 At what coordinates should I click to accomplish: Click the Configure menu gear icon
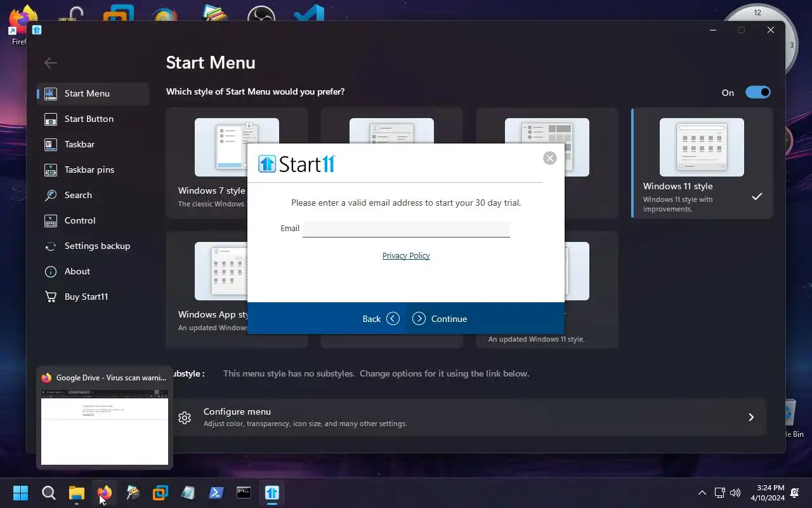click(185, 417)
